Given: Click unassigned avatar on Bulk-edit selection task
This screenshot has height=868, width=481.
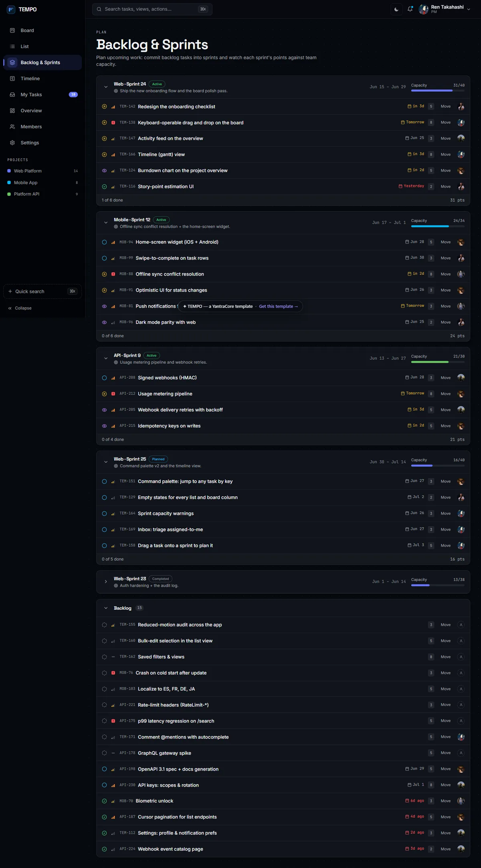Looking at the screenshot, I should pyautogui.click(x=461, y=641).
